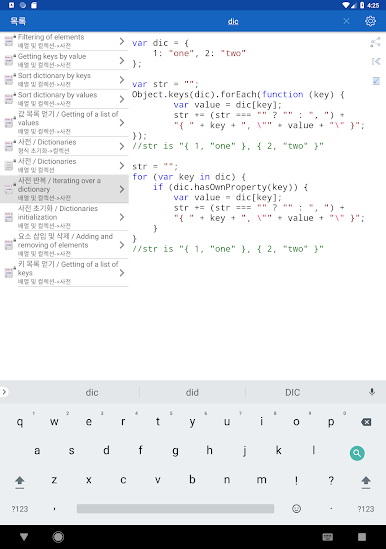Tap document icon of 'Sort dictionary by keys'
This screenshot has height=549, width=386.
point(9,80)
